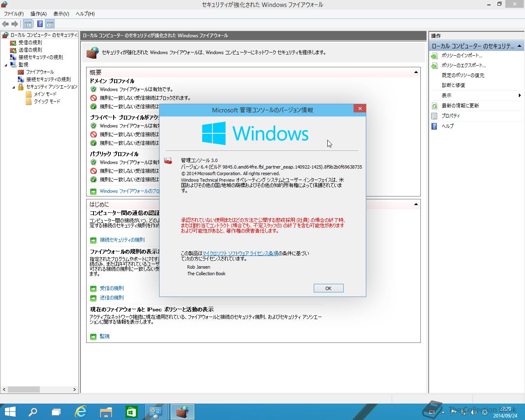Click the Firewall app taskbar icon
The image size is (525, 420).
coord(182,412)
